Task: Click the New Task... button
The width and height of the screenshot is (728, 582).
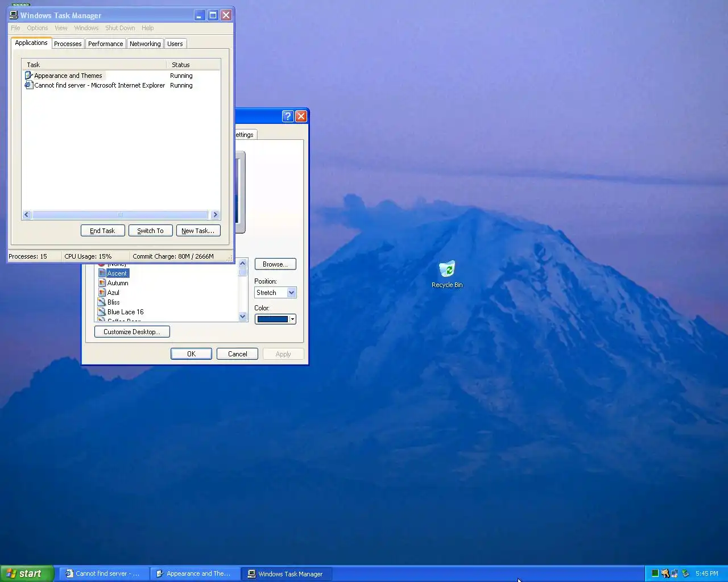Action: click(x=198, y=230)
